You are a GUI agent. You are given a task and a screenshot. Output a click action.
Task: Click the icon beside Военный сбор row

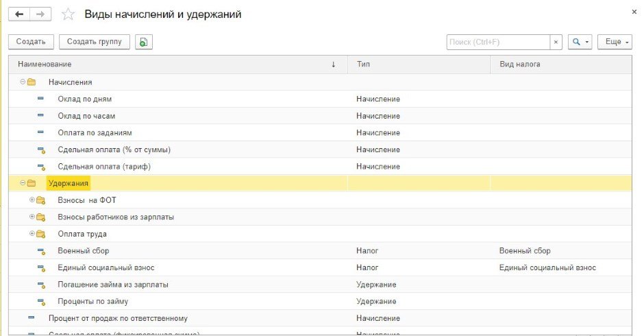41,251
